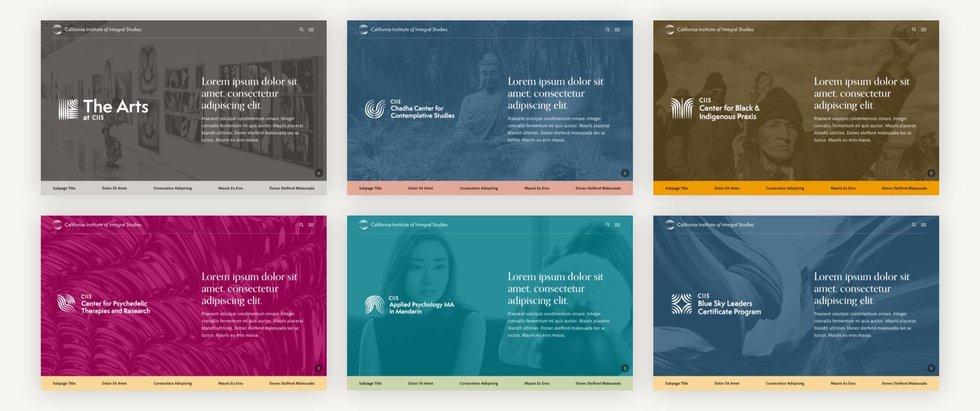Viewport: 980px width, 411px height.
Task: Pause slideshow on Black & Indigenous Praxis mockup
Action: tap(931, 173)
